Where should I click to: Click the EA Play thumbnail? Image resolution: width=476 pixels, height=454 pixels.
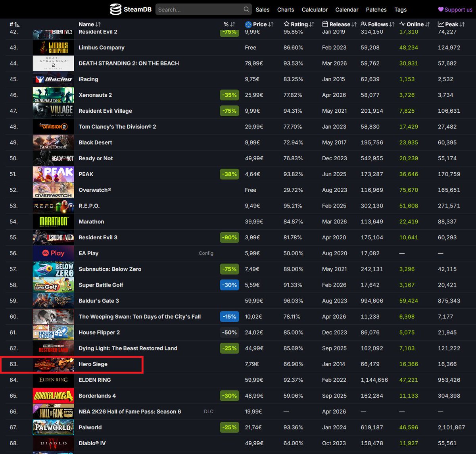pos(53,253)
